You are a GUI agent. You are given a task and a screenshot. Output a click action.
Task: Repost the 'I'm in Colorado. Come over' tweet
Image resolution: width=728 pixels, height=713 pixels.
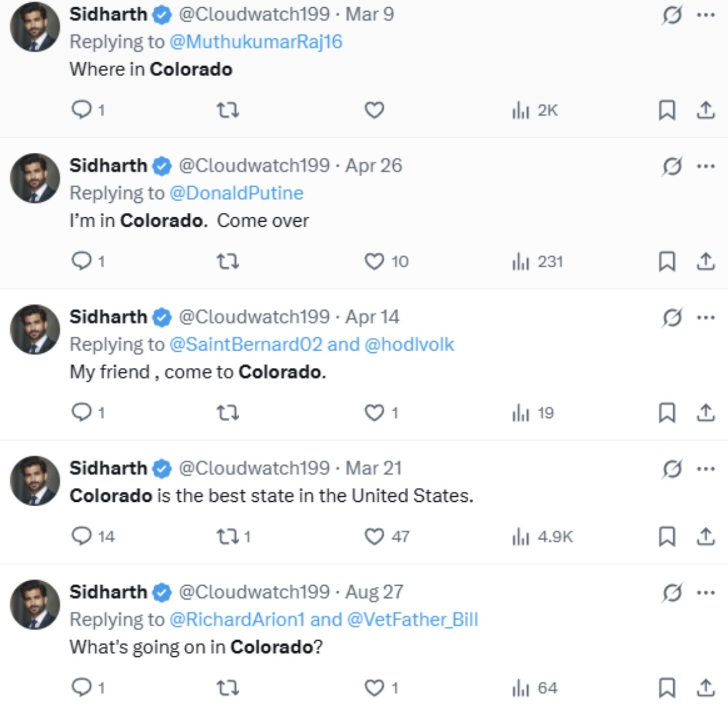tap(227, 261)
